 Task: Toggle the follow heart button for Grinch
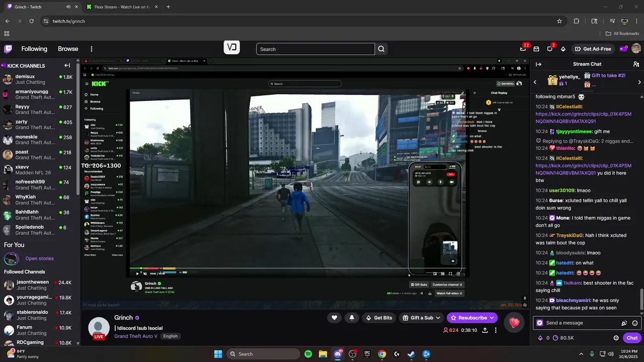pos(334,318)
